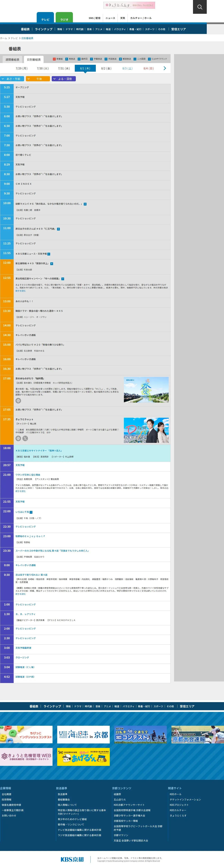
Task: Go to ホーム via the breadcrumb
Action: click(3, 38)
